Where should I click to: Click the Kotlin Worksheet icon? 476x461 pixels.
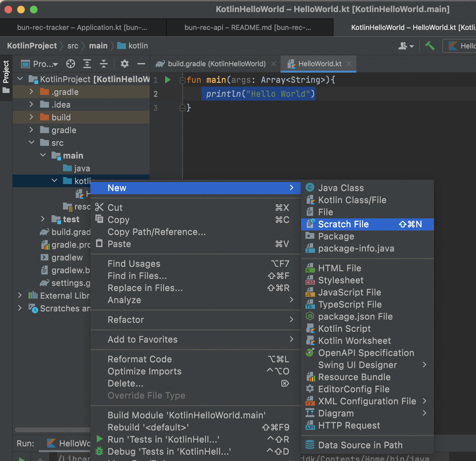coord(310,341)
